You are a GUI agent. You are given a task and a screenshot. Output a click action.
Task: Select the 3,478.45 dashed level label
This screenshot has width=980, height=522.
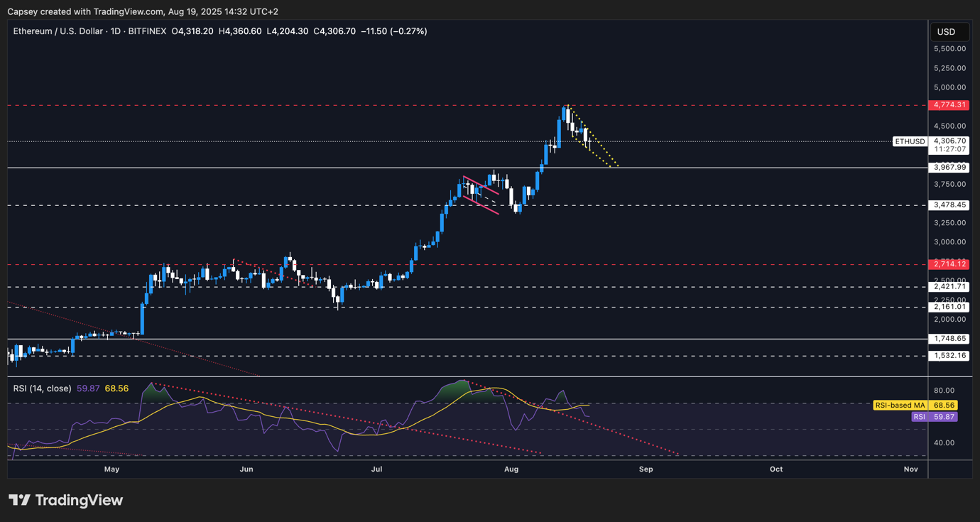tap(951, 205)
